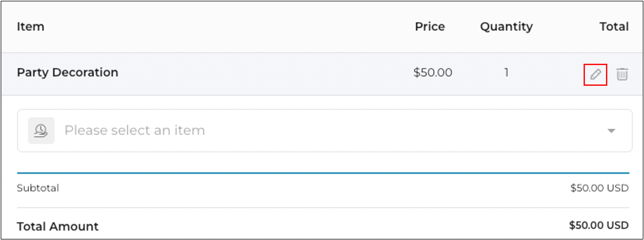Viewport: 644px width, 240px height.
Task: Click the Total column header
Action: [x=614, y=27]
